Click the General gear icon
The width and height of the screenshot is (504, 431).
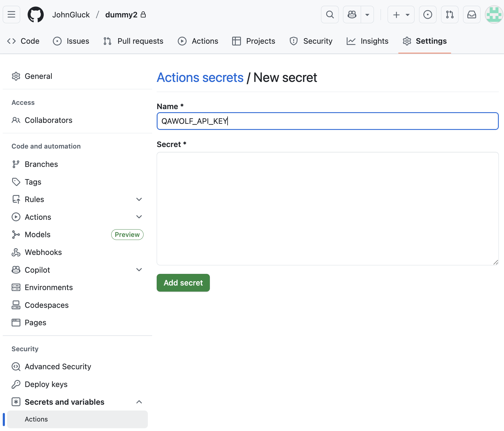[x=16, y=76]
